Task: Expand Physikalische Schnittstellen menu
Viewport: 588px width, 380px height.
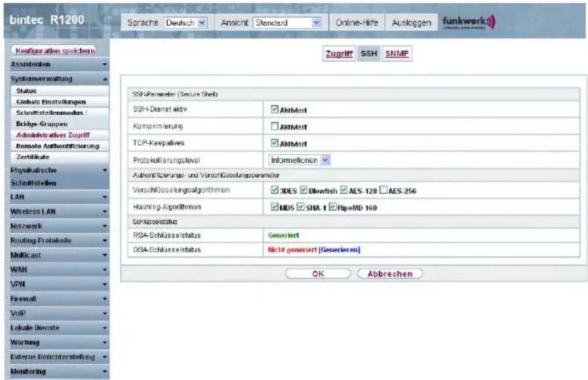Action: point(59,176)
